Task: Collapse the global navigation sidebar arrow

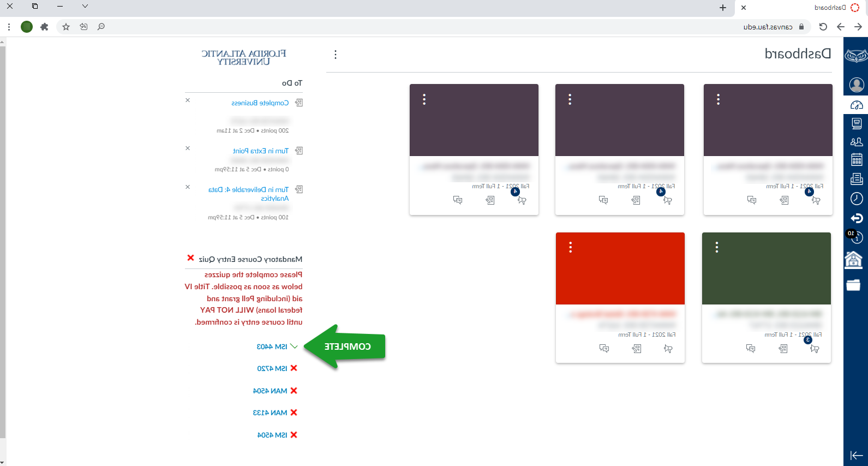Action: click(856, 455)
